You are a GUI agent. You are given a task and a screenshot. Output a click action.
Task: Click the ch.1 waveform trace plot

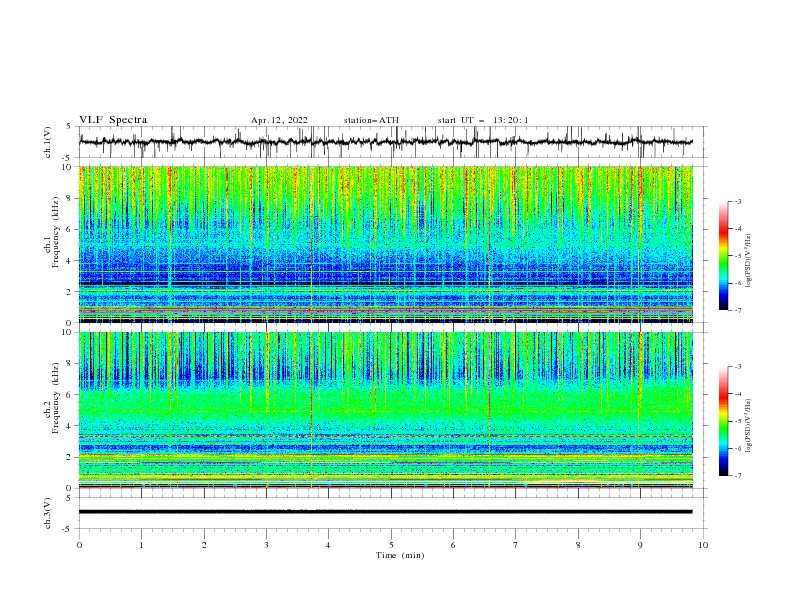click(x=385, y=142)
